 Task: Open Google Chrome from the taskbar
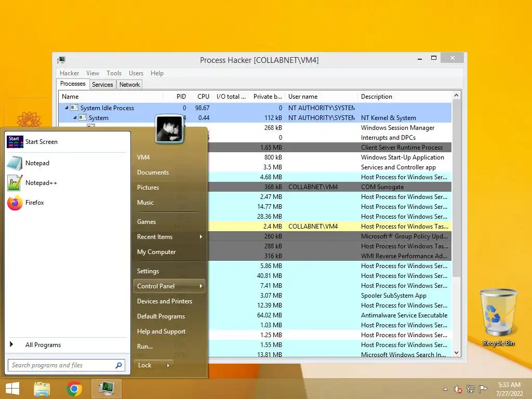point(74,389)
